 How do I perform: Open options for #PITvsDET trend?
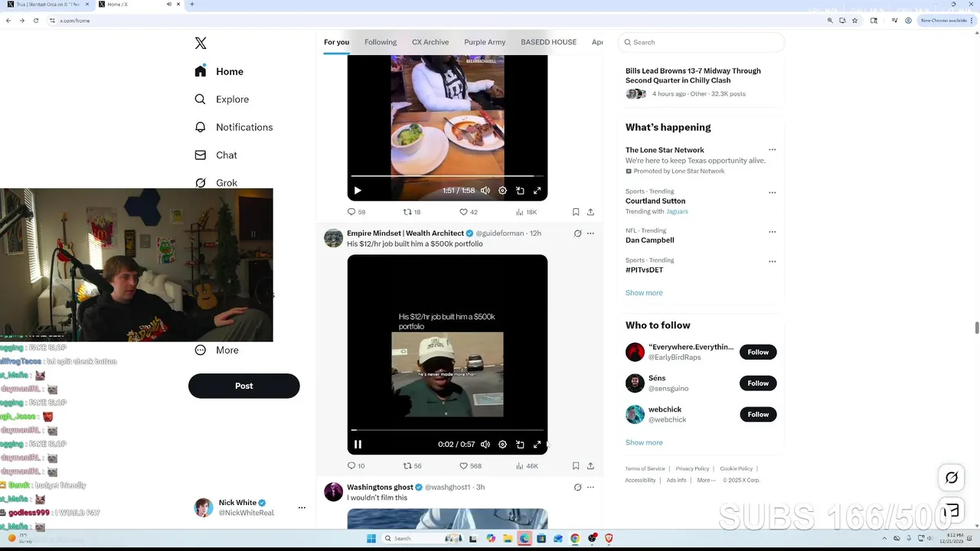tap(772, 262)
